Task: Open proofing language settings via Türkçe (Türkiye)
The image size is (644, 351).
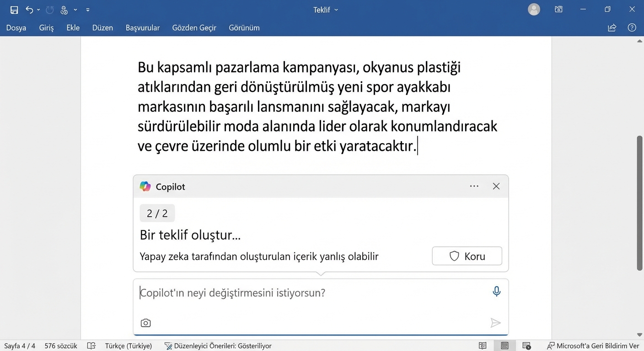Action: [x=129, y=346]
